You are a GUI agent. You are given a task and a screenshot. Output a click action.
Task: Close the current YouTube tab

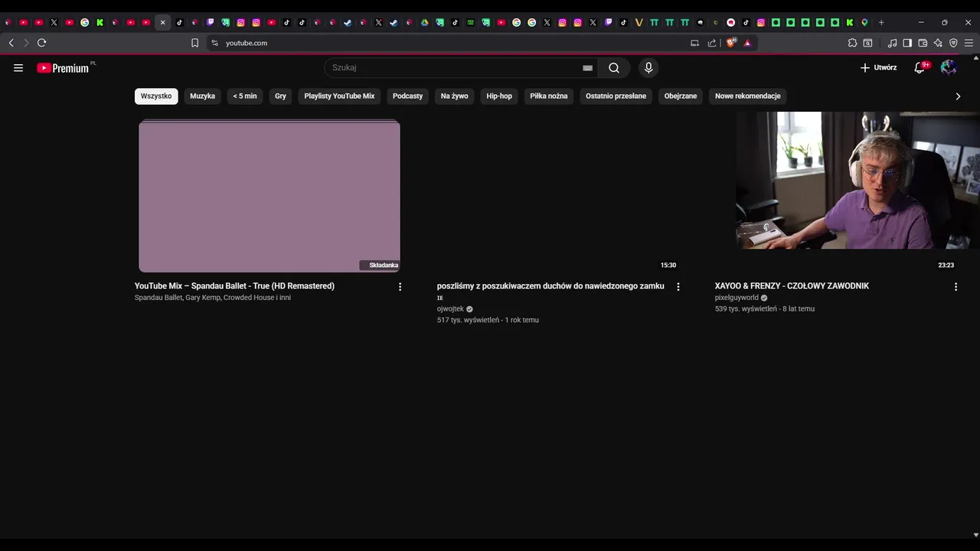tap(162, 22)
